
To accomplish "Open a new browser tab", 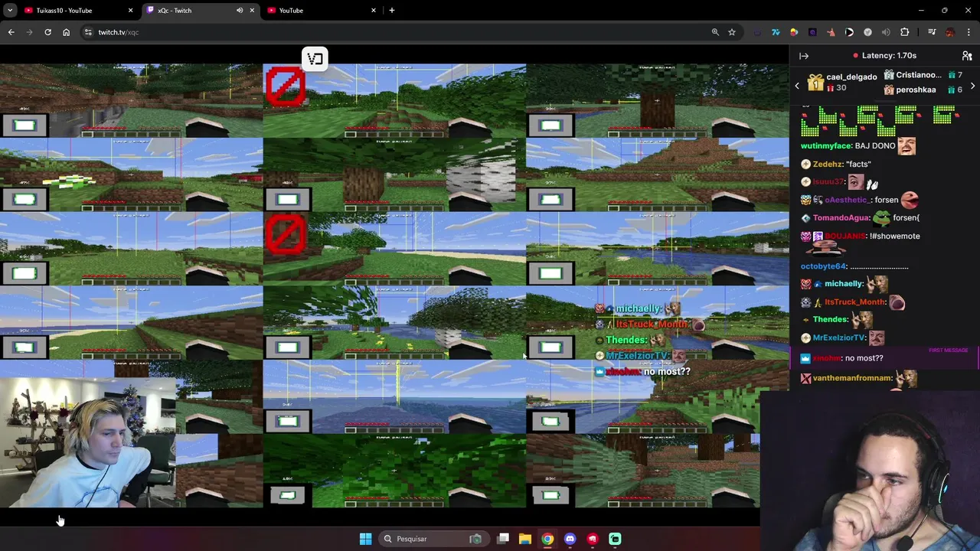I will pyautogui.click(x=392, y=11).
